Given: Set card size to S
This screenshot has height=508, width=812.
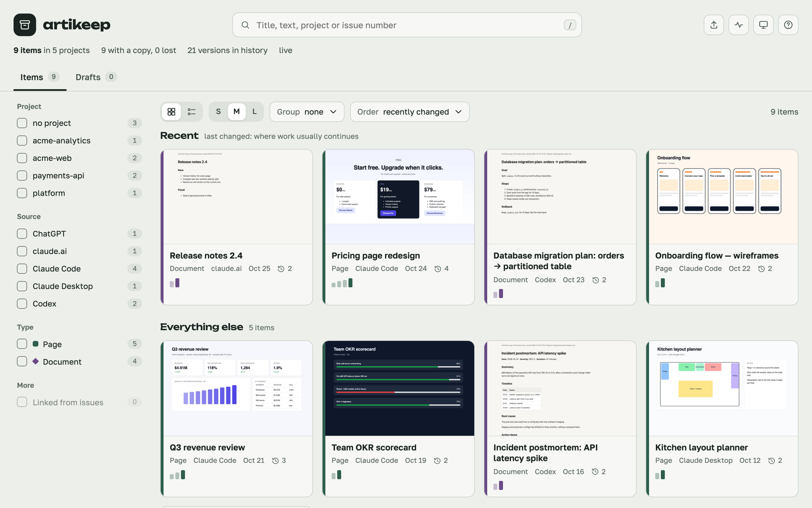Looking at the screenshot, I should (218, 112).
